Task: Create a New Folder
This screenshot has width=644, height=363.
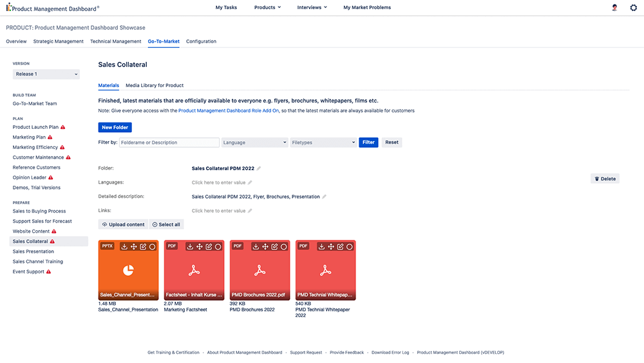Action: pos(115,128)
